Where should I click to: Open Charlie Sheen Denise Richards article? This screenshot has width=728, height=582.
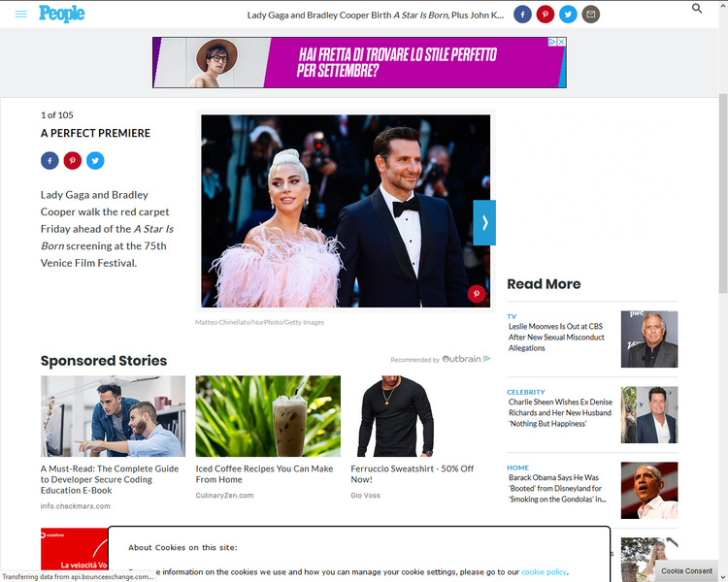click(x=560, y=412)
